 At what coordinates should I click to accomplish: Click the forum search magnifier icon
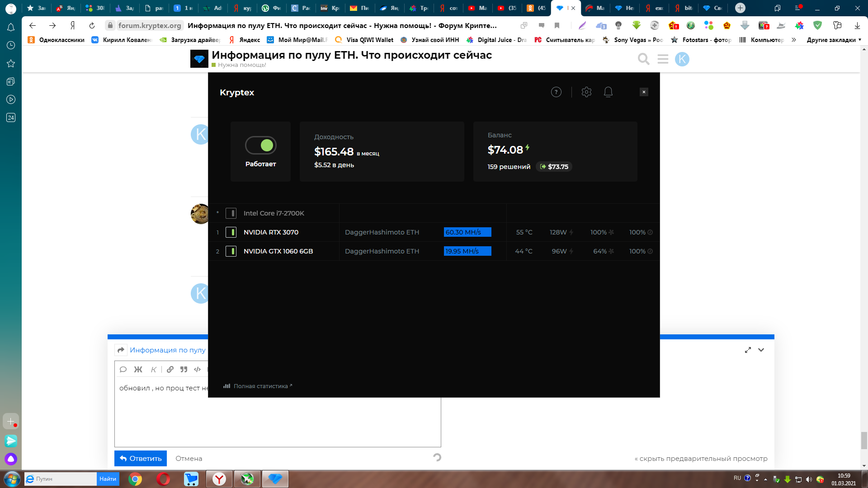[x=643, y=59]
